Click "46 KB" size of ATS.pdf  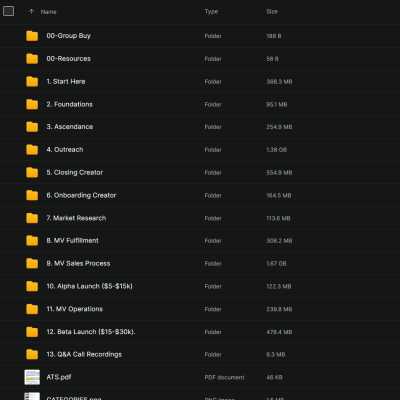[274, 377]
